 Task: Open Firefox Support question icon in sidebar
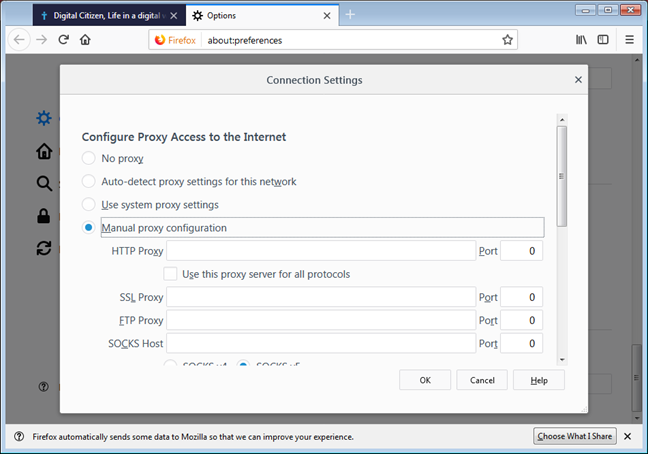pos(43,387)
